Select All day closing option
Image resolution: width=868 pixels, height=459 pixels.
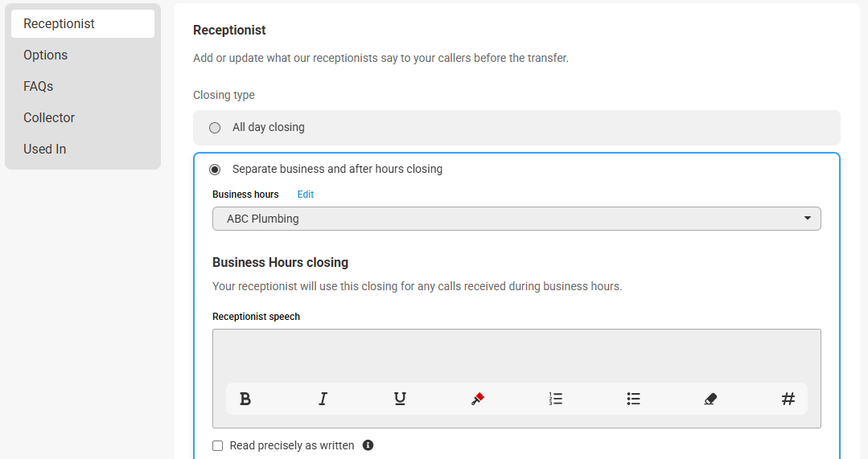tap(215, 128)
